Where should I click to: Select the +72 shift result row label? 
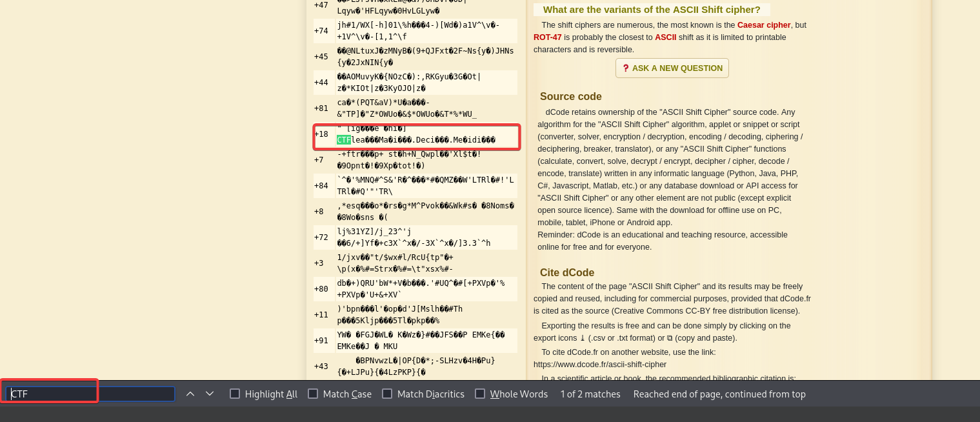point(321,237)
